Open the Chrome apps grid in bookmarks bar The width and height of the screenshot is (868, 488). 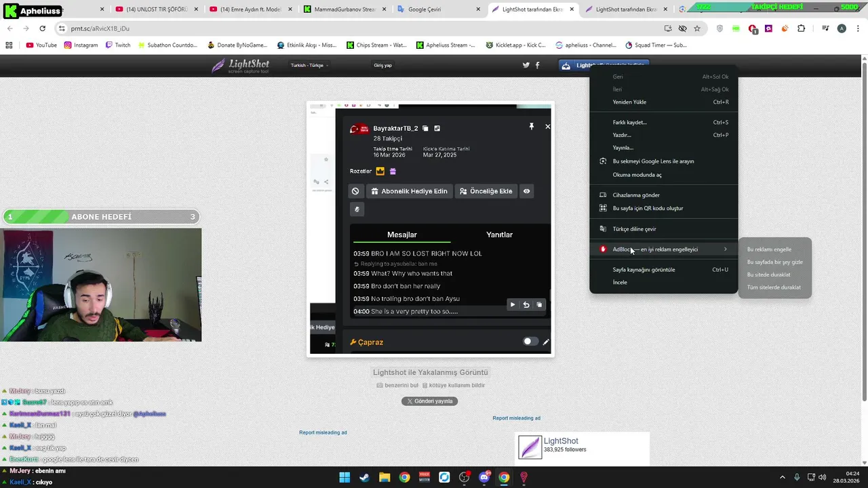click(9, 45)
